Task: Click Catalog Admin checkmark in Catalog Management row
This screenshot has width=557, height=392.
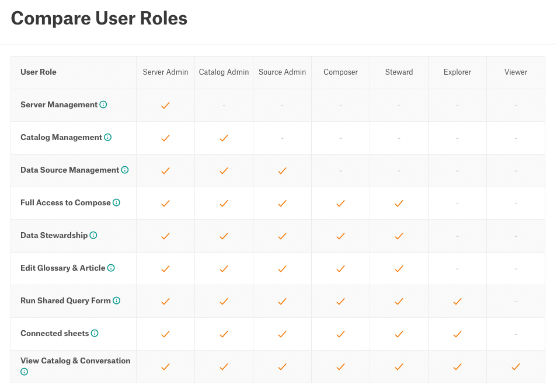Action: click(224, 138)
